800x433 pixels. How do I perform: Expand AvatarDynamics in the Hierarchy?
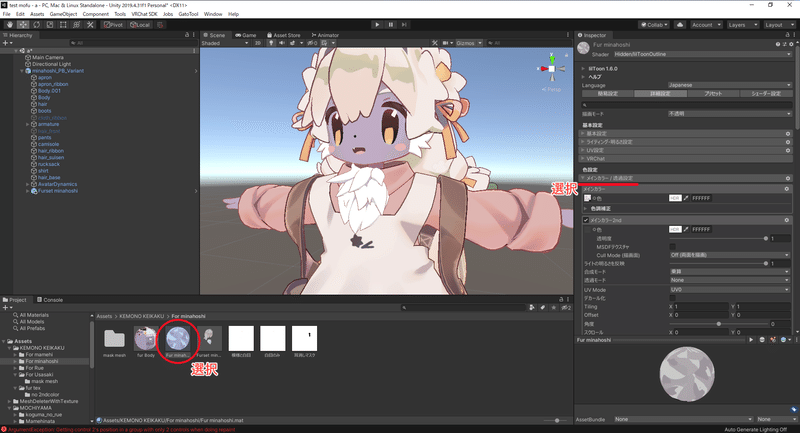[28, 184]
